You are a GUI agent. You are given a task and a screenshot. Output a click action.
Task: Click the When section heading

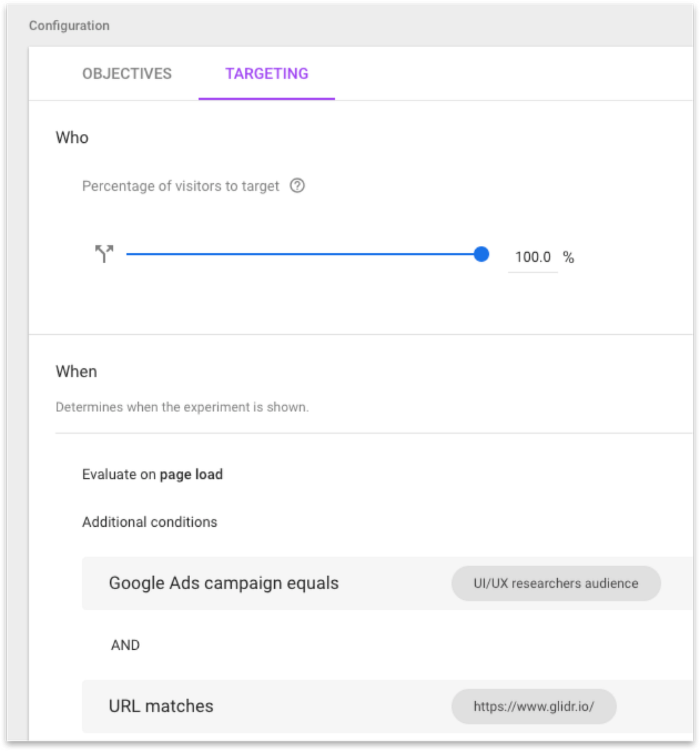[x=76, y=372]
